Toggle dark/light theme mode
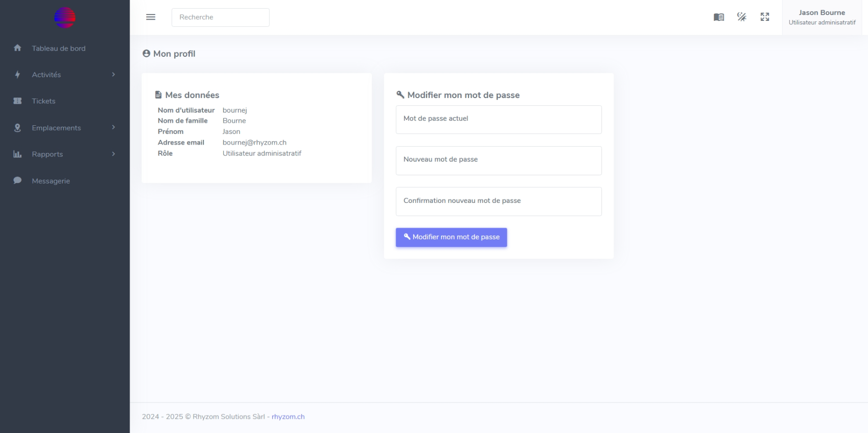The image size is (868, 433). (x=742, y=17)
